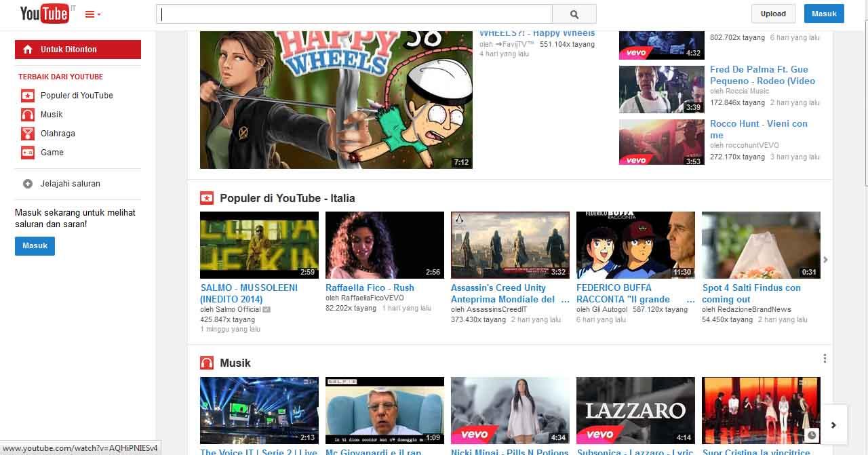Image resolution: width=868 pixels, height=455 pixels.
Task: Open Fred De Palma Rodeo video title
Action: tap(763, 75)
